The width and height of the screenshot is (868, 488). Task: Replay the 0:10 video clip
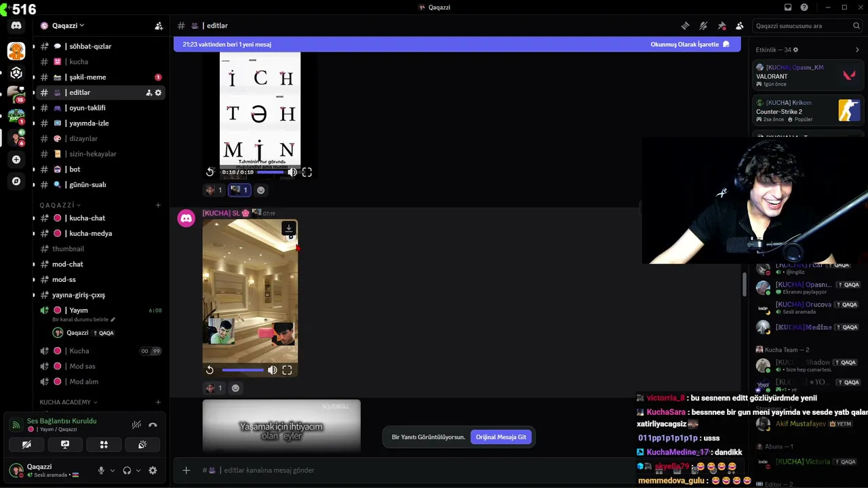[210, 172]
